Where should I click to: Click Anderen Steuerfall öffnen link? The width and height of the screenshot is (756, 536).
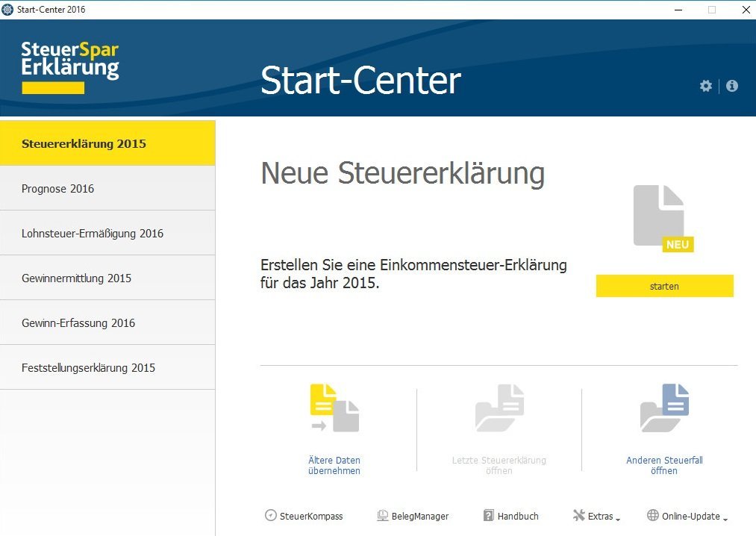(664, 466)
